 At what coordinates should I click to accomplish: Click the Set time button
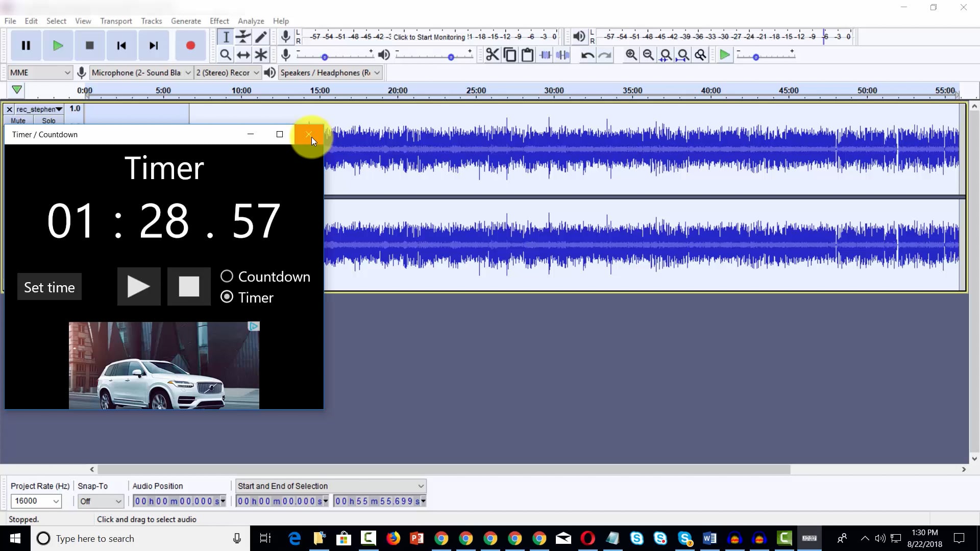click(49, 287)
